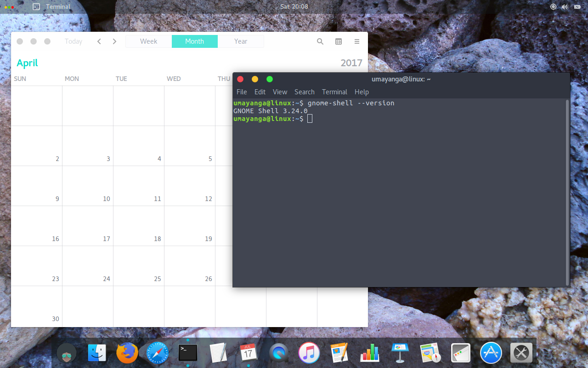
Task: Go to previous month in Calendar
Action: point(99,41)
